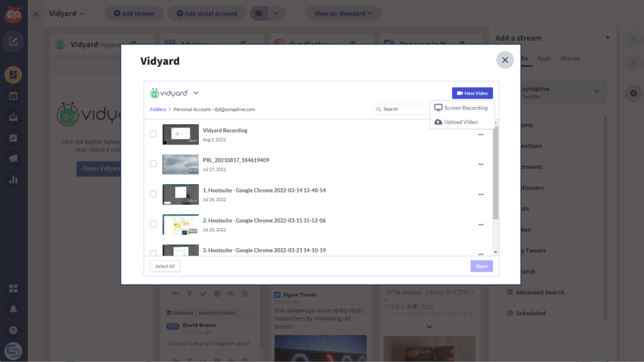The height and width of the screenshot is (362, 644).
Task: Select checkbox for 3. Hootsuite 2022-03-21 video
Action: (x=153, y=253)
